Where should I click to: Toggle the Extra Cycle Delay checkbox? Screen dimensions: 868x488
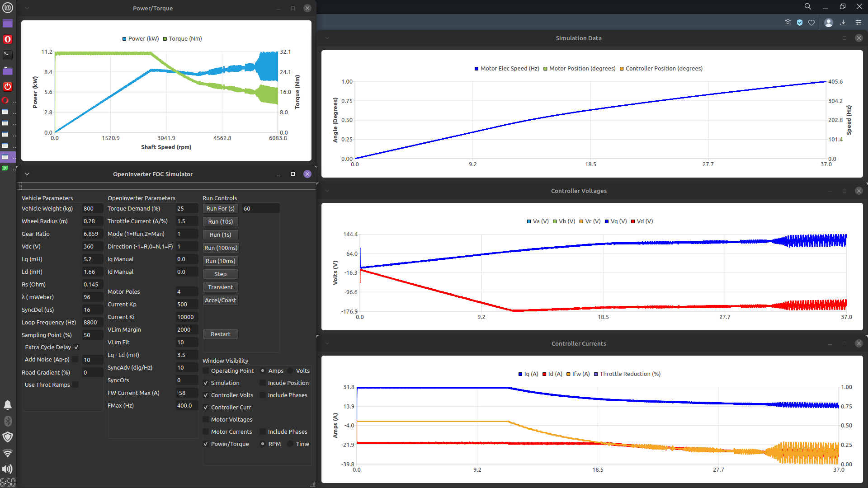pyautogui.click(x=76, y=347)
